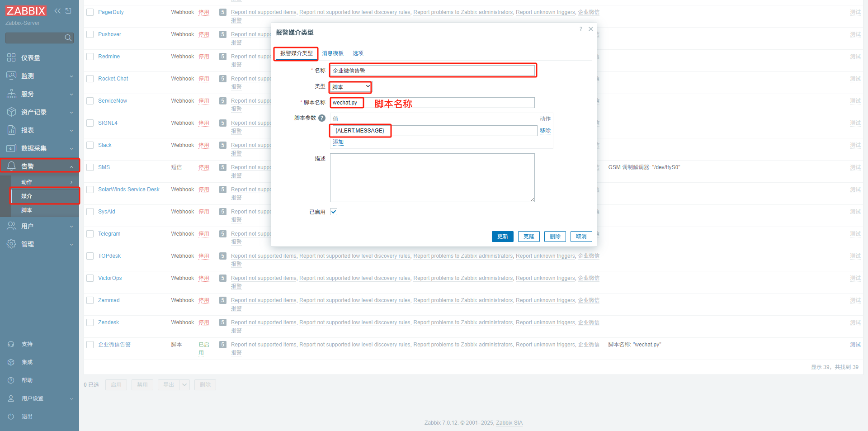Viewport: 868px width, 431px height.
Task: Select the Zendesk row checkbox
Action: coord(90,322)
